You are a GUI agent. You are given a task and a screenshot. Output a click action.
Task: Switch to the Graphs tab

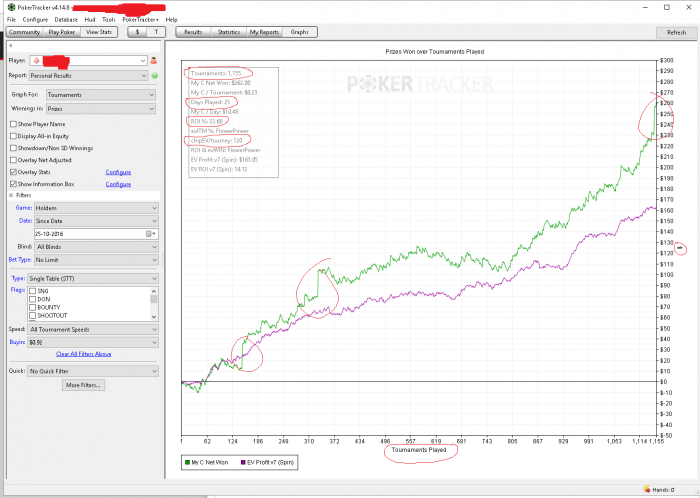(x=300, y=32)
